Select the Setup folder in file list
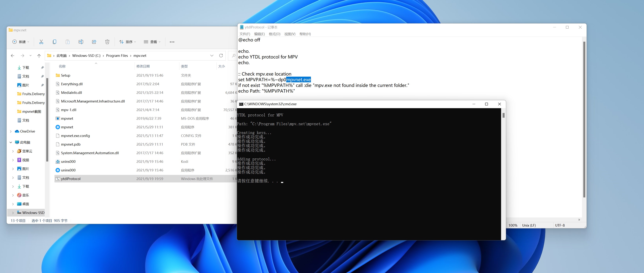Viewport: 644px width, 273px height. (x=65, y=75)
